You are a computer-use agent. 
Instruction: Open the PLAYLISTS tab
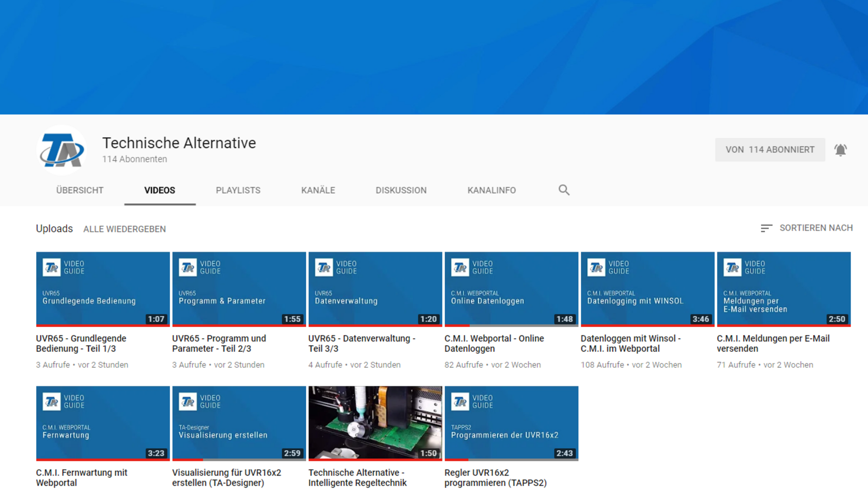pyautogui.click(x=238, y=191)
